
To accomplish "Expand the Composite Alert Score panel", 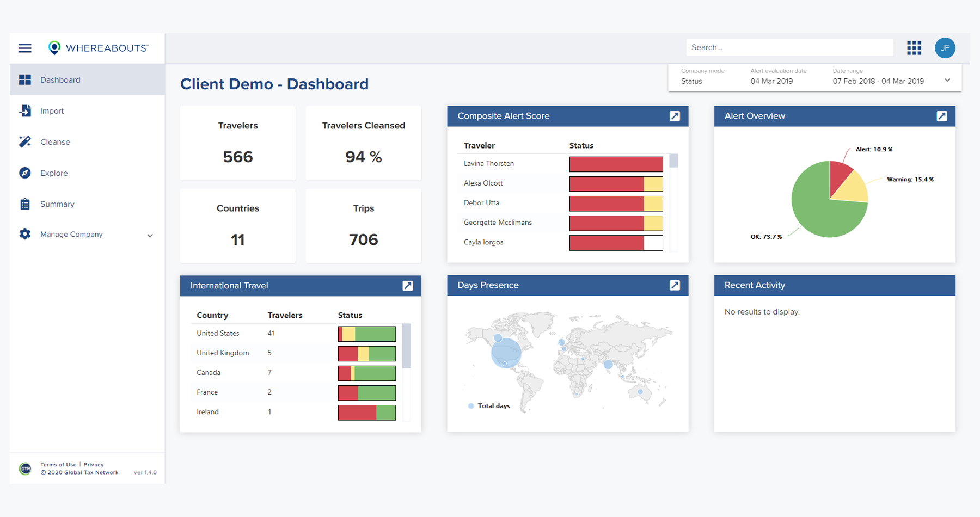I will click(x=675, y=116).
